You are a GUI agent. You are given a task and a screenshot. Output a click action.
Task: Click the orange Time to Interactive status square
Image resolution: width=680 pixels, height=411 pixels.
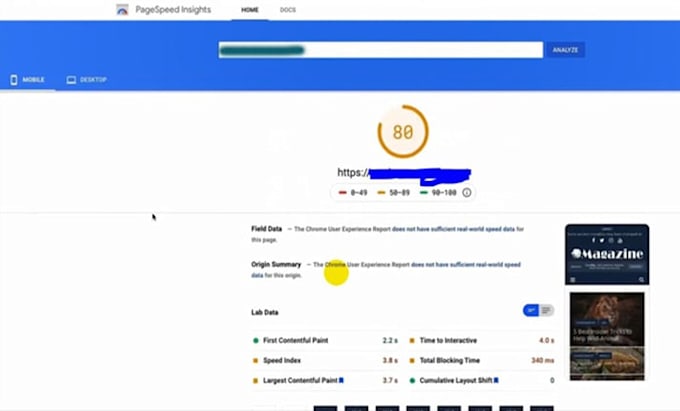point(412,340)
